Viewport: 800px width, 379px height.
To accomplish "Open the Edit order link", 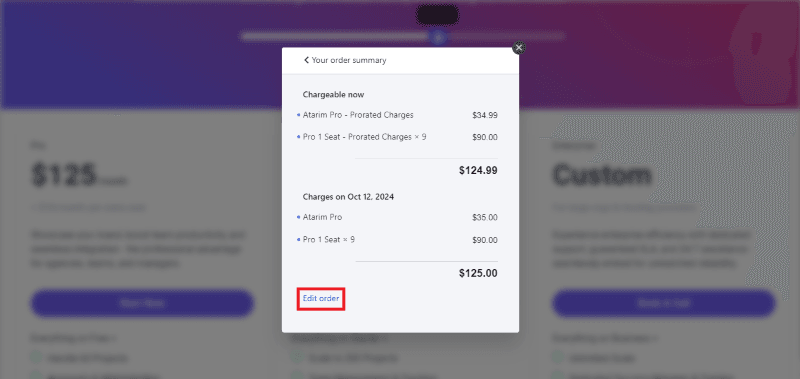I will [321, 298].
